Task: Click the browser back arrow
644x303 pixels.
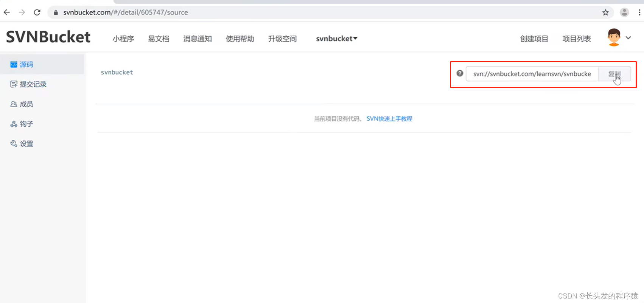Action: (x=7, y=12)
